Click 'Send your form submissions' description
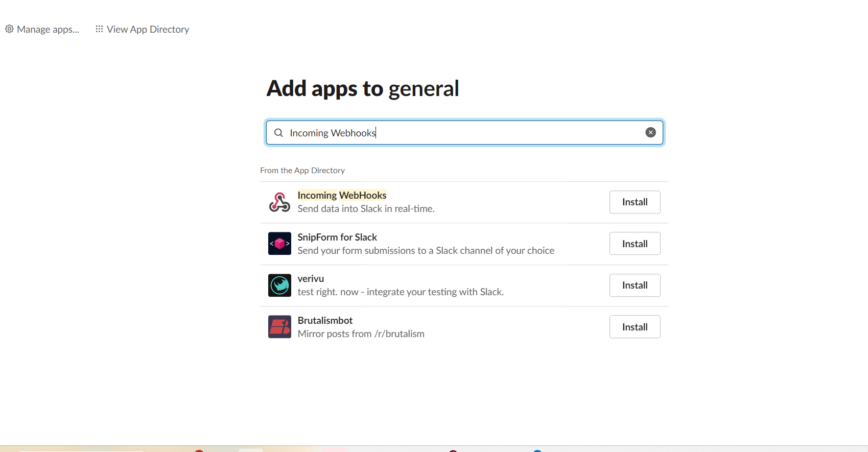This screenshot has height=452, width=868. click(426, 251)
